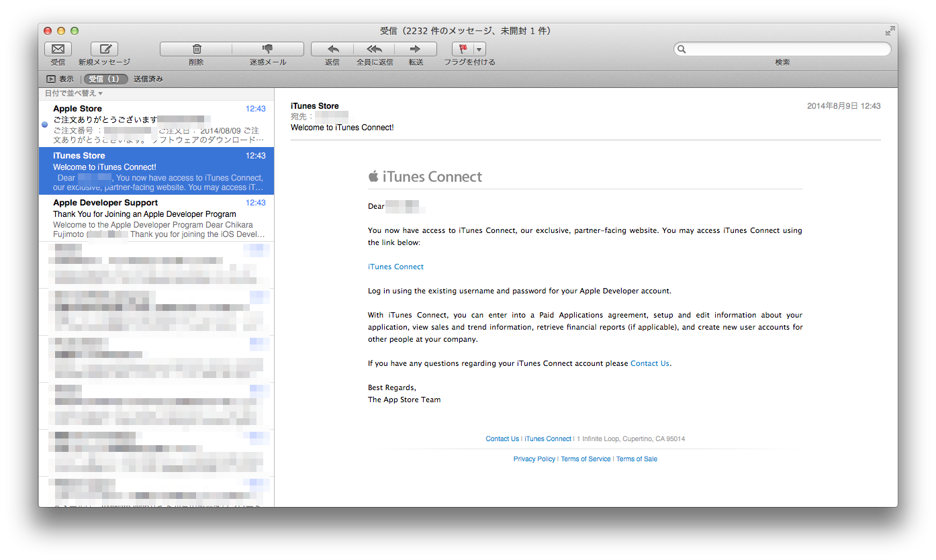The width and height of the screenshot is (936, 560).
Task: Click the 検索 label under the search field
Action: [782, 62]
